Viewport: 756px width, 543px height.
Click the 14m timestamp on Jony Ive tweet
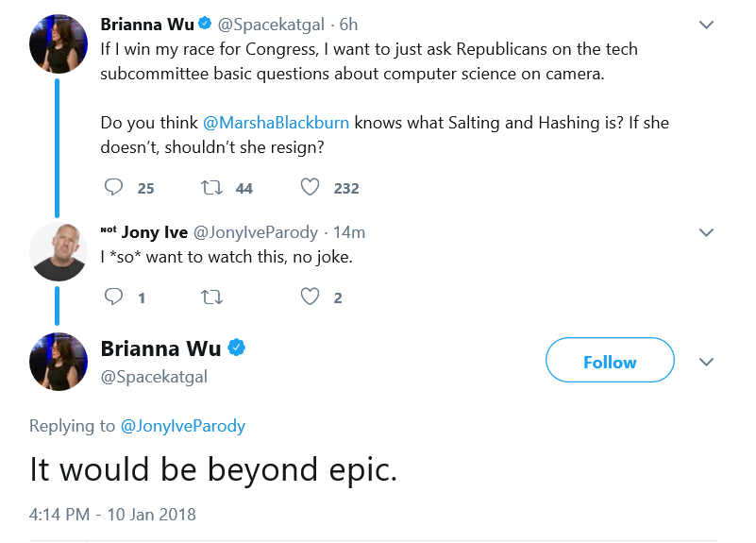(349, 232)
